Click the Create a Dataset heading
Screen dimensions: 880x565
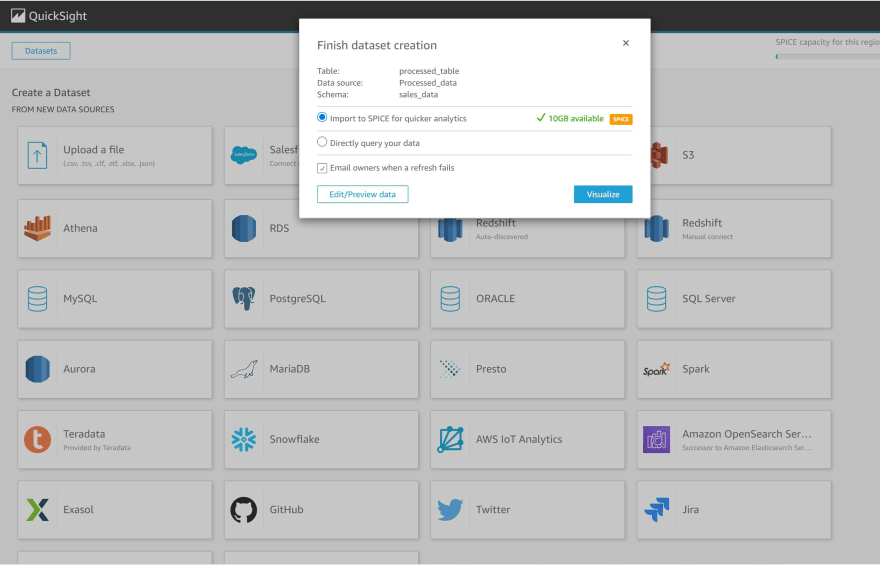click(x=51, y=93)
